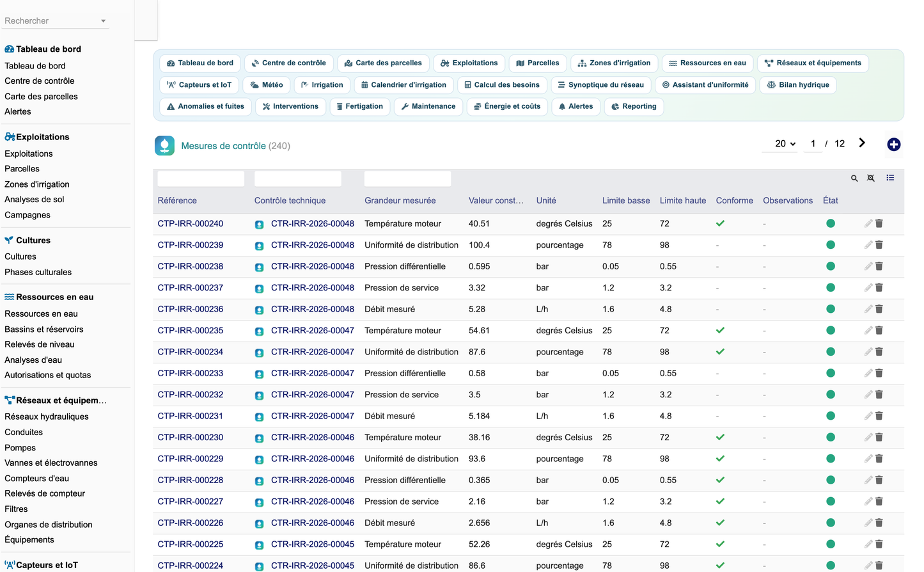The height and width of the screenshot is (572, 924).
Task: Open CTR-IRR-2026-00047 link in row CTP-IRR-000235
Action: 313,330
